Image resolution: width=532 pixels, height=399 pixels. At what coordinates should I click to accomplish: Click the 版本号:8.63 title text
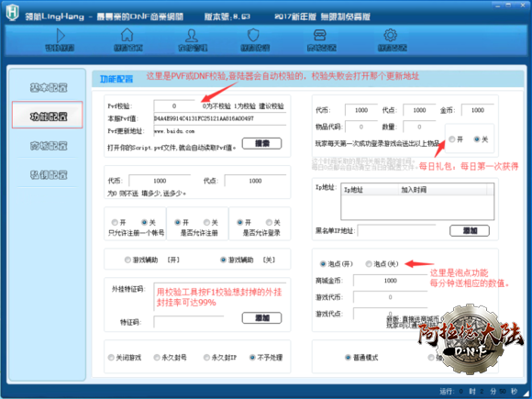click(x=227, y=17)
